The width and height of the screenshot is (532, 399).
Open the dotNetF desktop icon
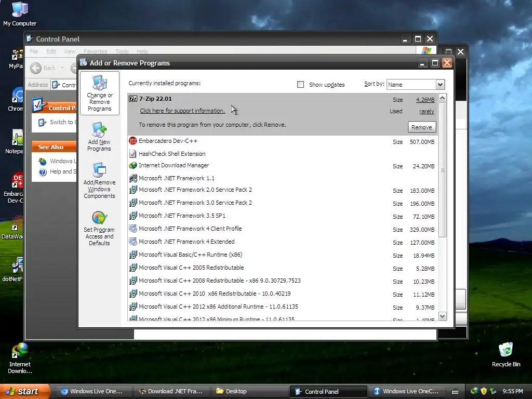tap(12, 270)
